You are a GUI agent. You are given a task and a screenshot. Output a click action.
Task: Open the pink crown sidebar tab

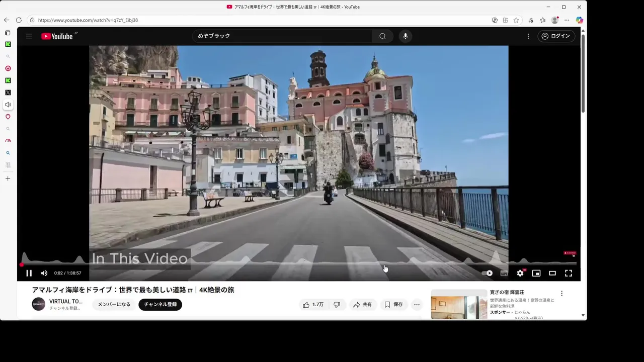[x=8, y=68]
